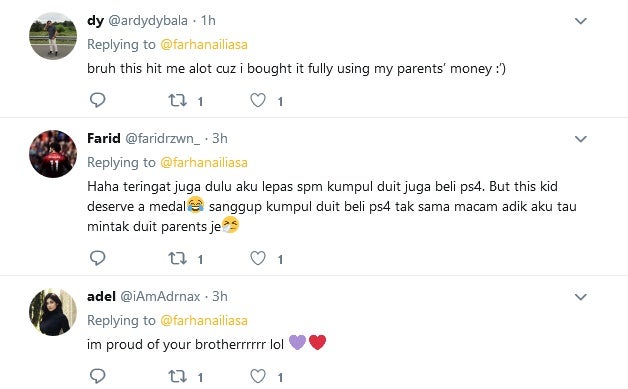Image resolution: width=628 pixels, height=389 pixels.
Task: Open adel's profile picture
Action: (53, 312)
